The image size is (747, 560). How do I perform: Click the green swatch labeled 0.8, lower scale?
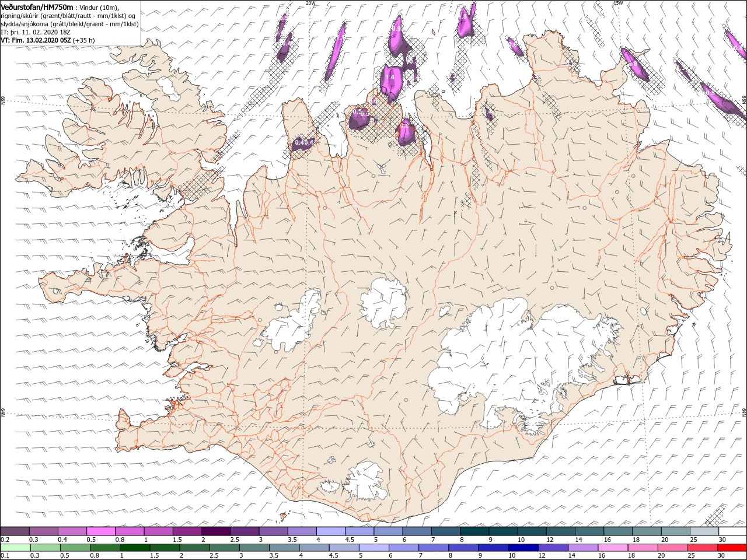click(x=104, y=548)
